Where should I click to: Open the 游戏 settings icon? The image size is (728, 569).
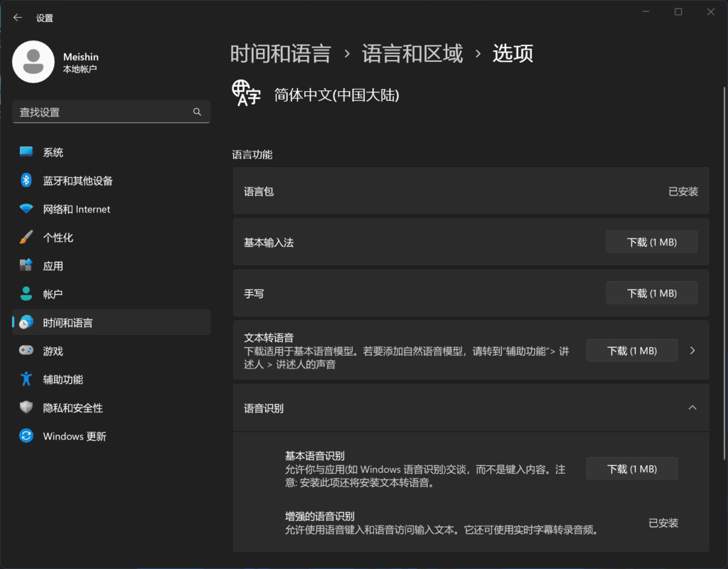[26, 351]
